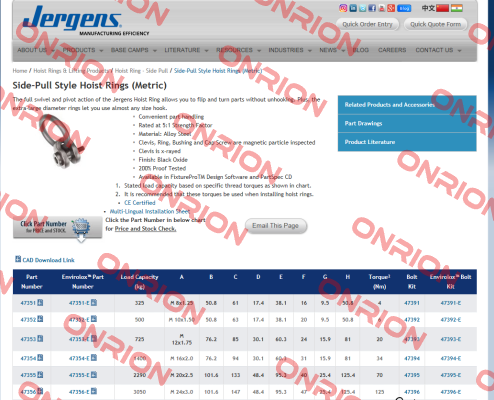Expand the Products dropdown menu
494x400 pixels.
pos(83,50)
